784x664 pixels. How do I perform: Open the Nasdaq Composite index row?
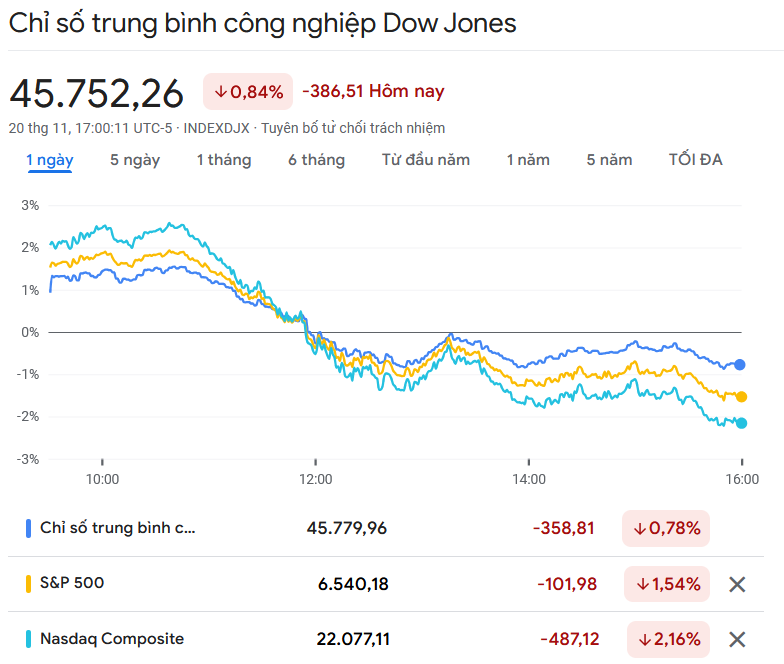[112, 638]
